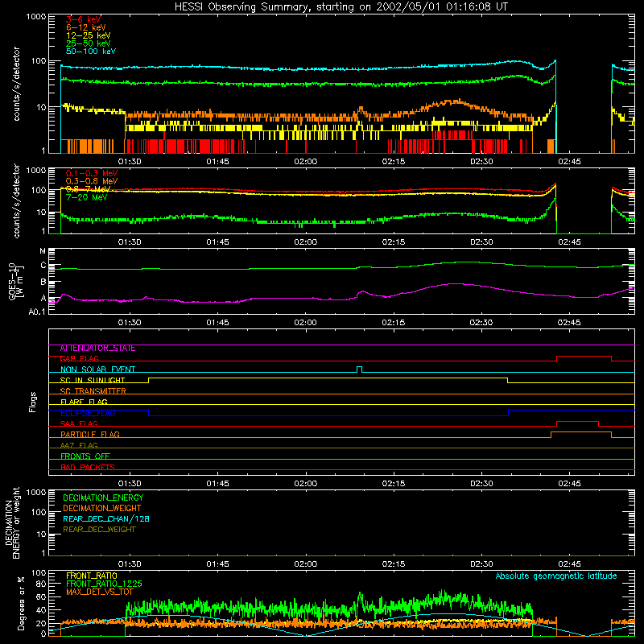Click the green '7-20 MeV' legend label
The width and height of the screenshot is (644, 644).
tap(87, 197)
